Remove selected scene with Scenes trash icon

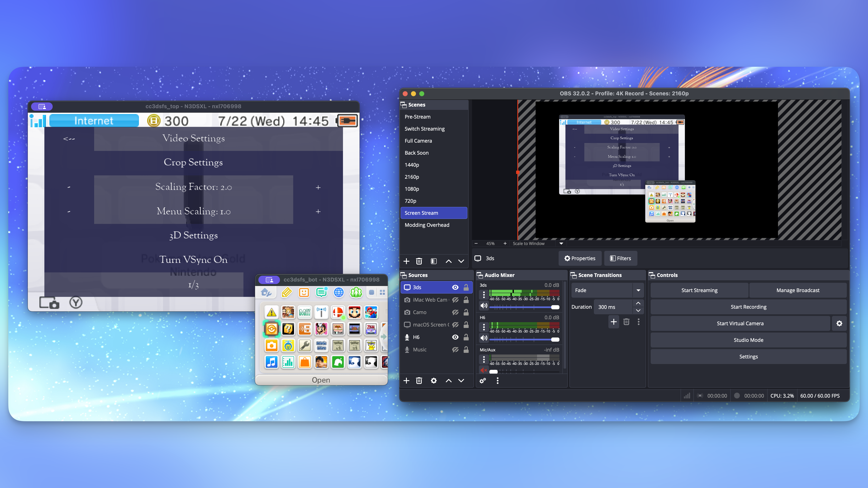419,261
